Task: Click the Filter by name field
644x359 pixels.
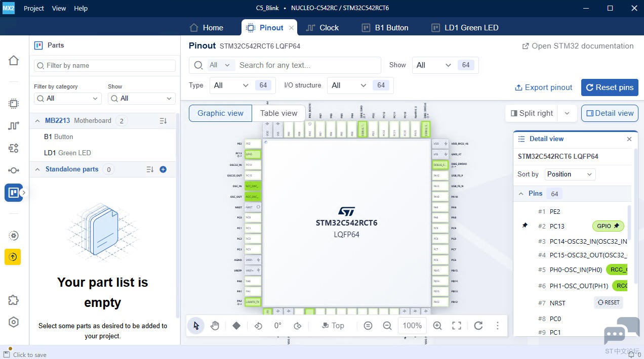Action: pos(105,66)
